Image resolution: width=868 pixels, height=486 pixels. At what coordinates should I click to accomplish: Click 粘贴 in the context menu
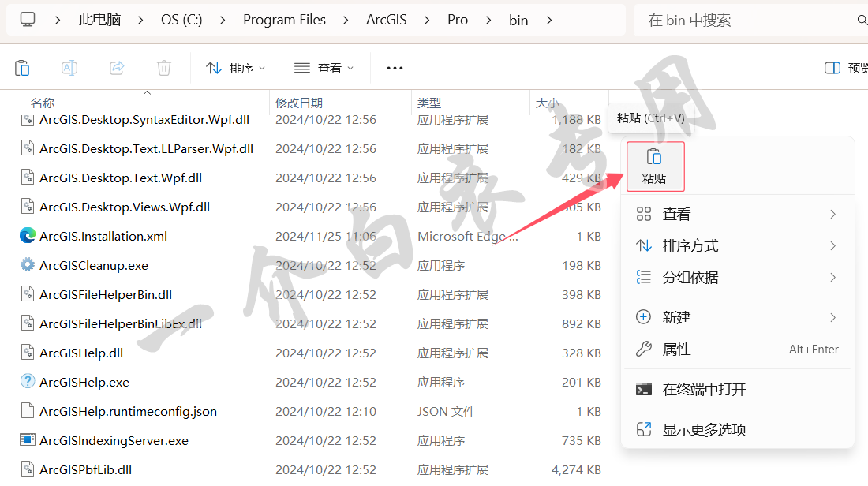(x=656, y=166)
